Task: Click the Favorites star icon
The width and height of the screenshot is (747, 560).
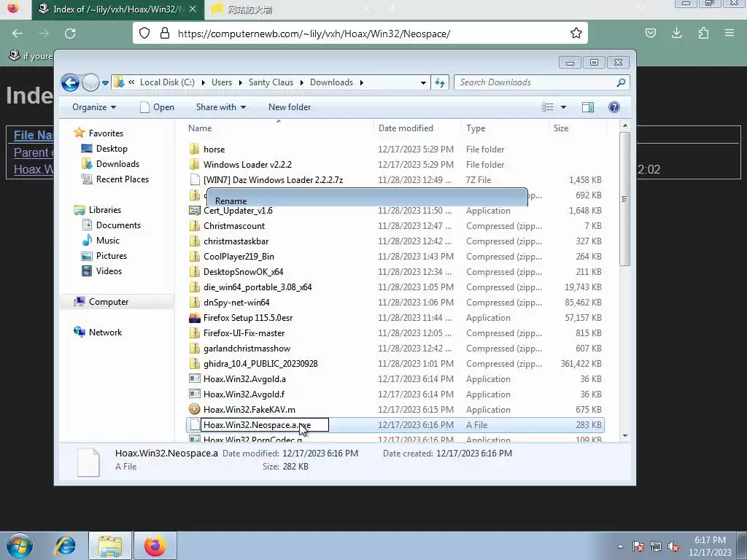Action: (x=79, y=133)
